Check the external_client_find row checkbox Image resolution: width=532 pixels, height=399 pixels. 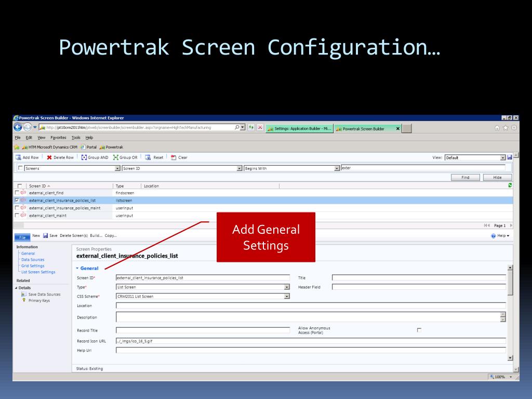17,192
